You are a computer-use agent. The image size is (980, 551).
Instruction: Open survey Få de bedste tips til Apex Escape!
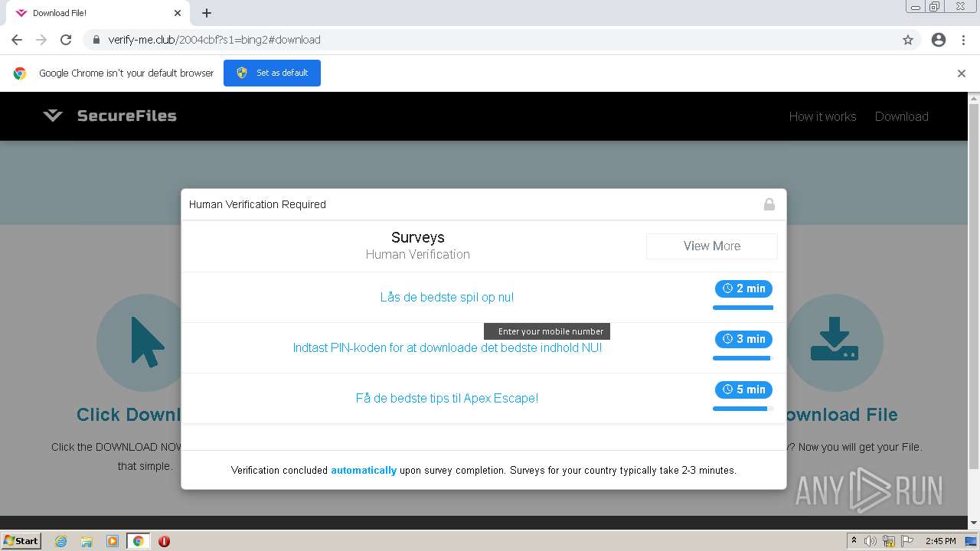(x=447, y=398)
